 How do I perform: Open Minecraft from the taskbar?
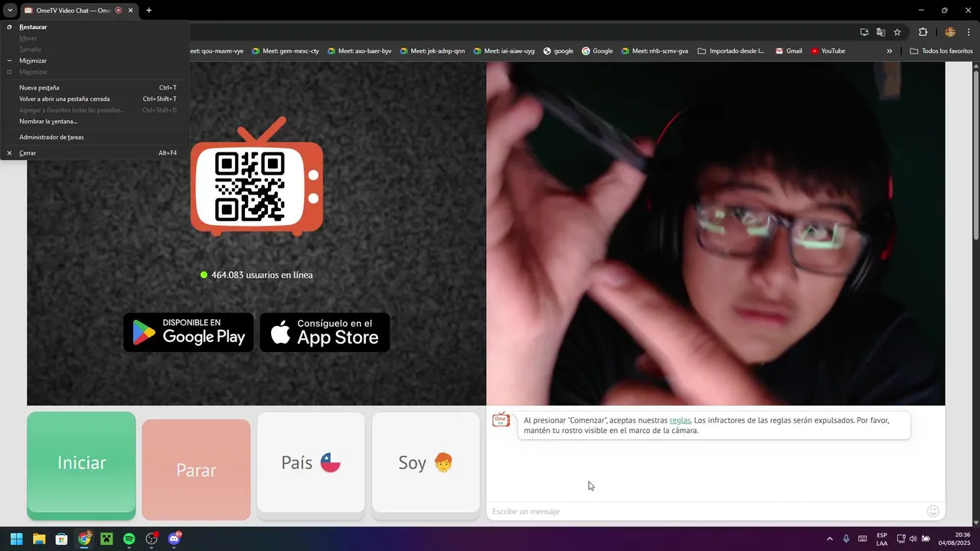(x=106, y=539)
